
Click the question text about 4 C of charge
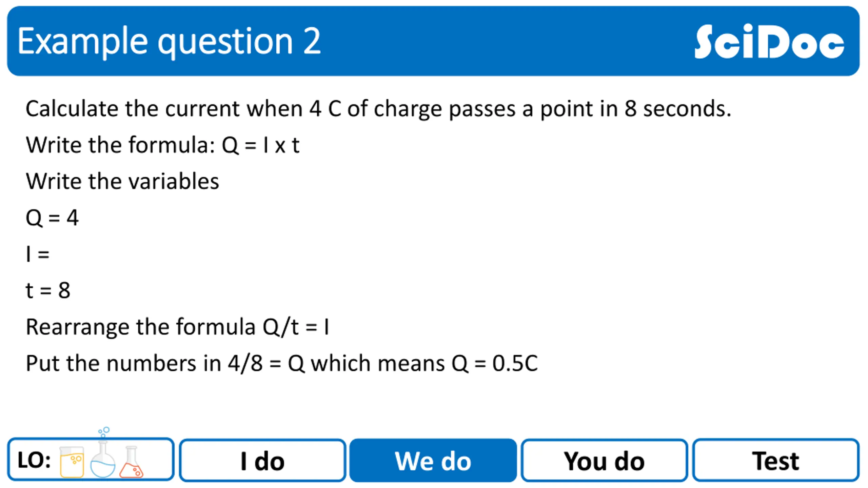[378, 109]
